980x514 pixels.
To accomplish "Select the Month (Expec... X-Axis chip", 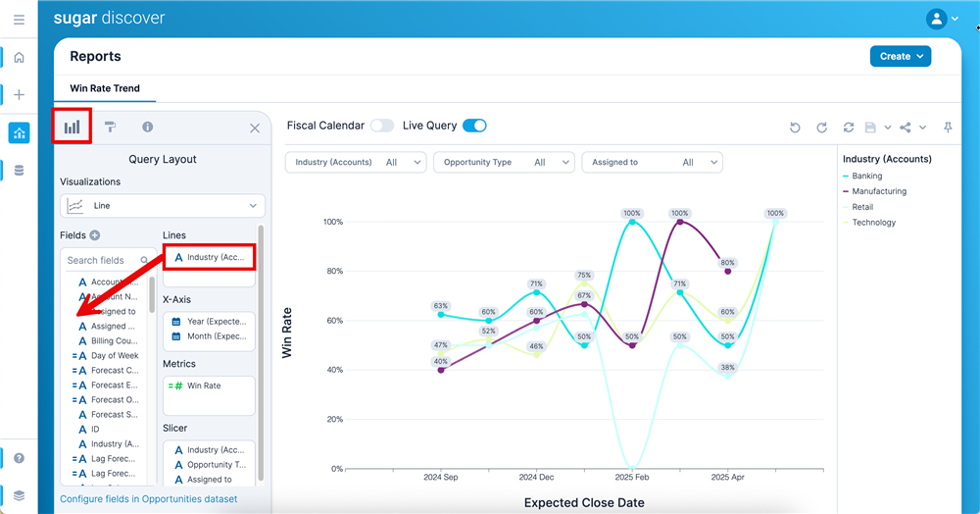I will tap(210, 335).
